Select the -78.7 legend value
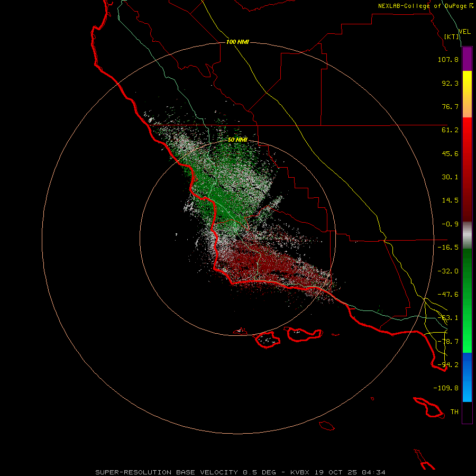The width and height of the screenshot is (476, 476). point(448,342)
